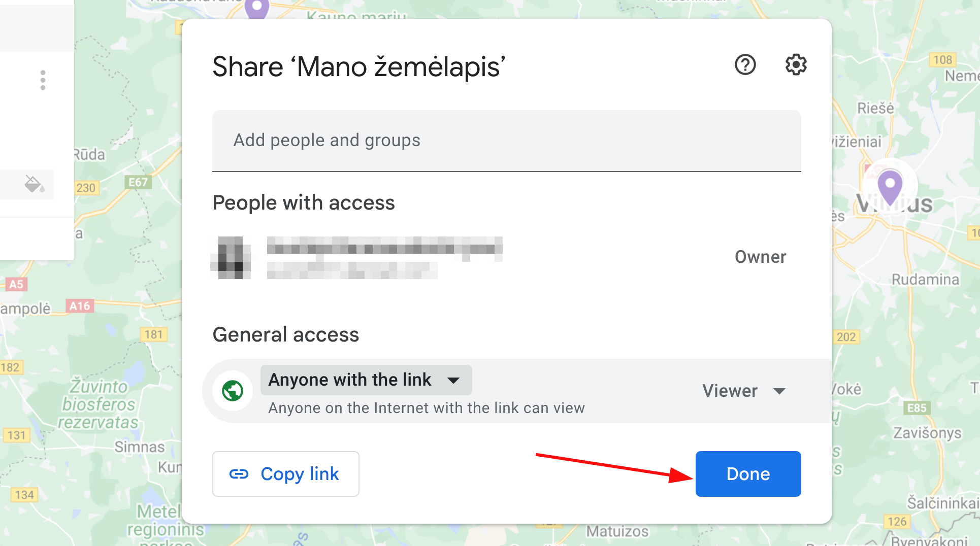Expand the 'Anyone with the link' dropdown
Image resolution: width=980 pixels, height=546 pixels.
pos(366,380)
